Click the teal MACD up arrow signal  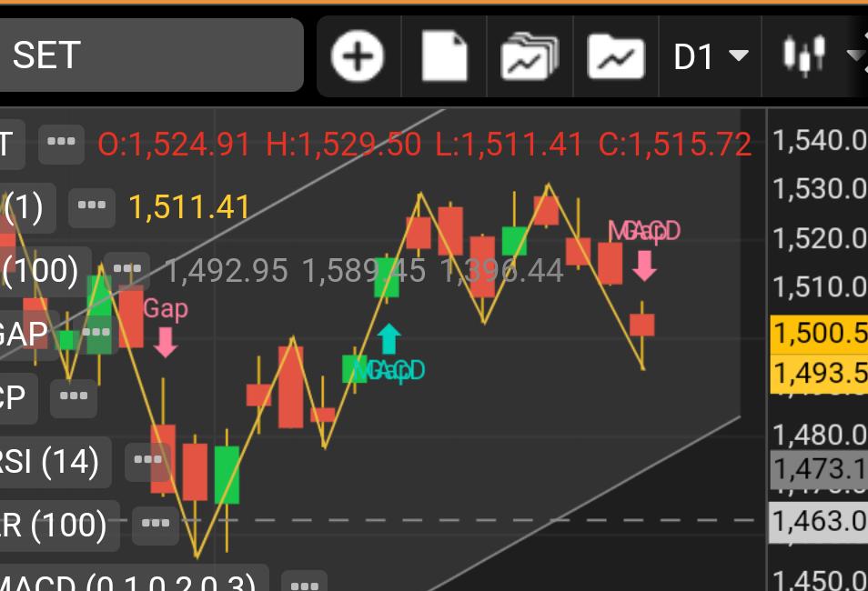(x=389, y=338)
